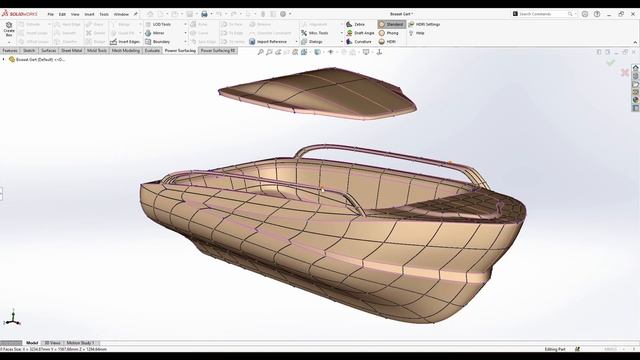This screenshot has width=640, height=360.
Task: Open the Insert menu
Action: pyautogui.click(x=89, y=14)
